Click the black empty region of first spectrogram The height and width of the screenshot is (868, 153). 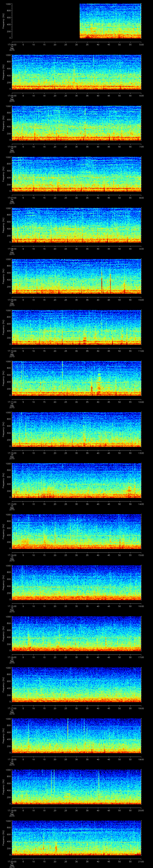(x=45, y=21)
